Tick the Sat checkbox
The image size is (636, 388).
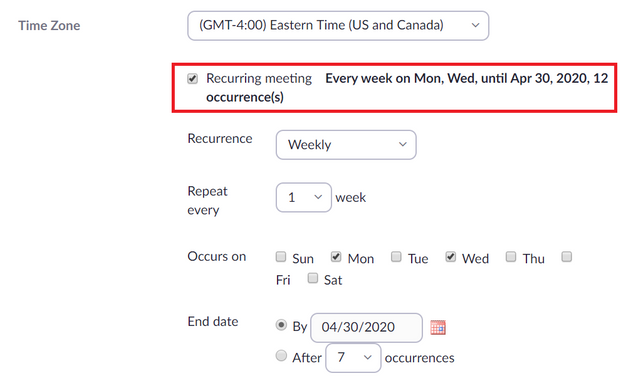tap(312, 278)
